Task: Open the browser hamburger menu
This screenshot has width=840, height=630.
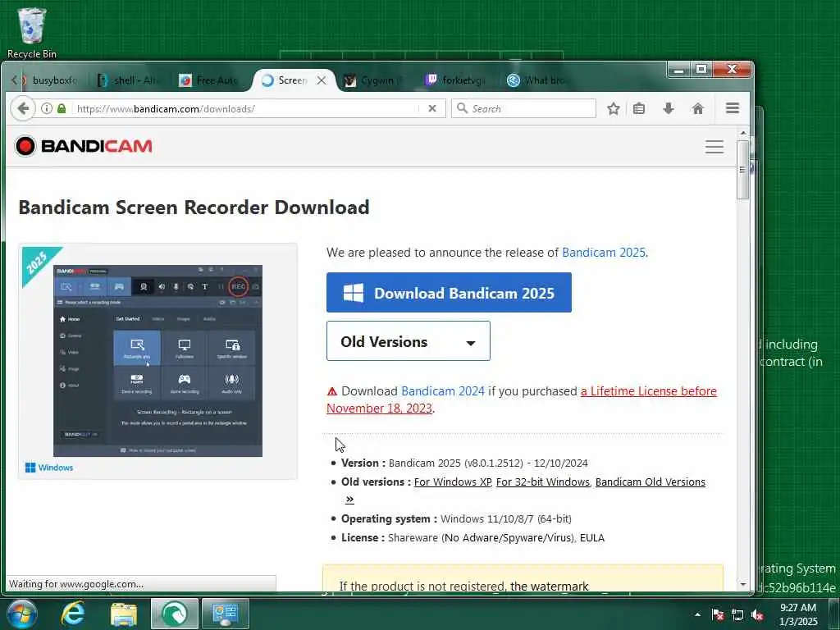Action: [733, 108]
